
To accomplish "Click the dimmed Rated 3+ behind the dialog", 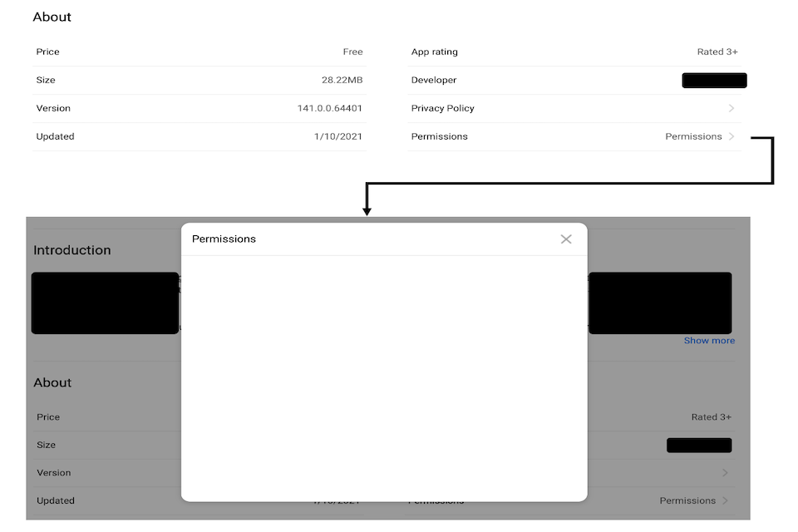I will pyautogui.click(x=711, y=417).
